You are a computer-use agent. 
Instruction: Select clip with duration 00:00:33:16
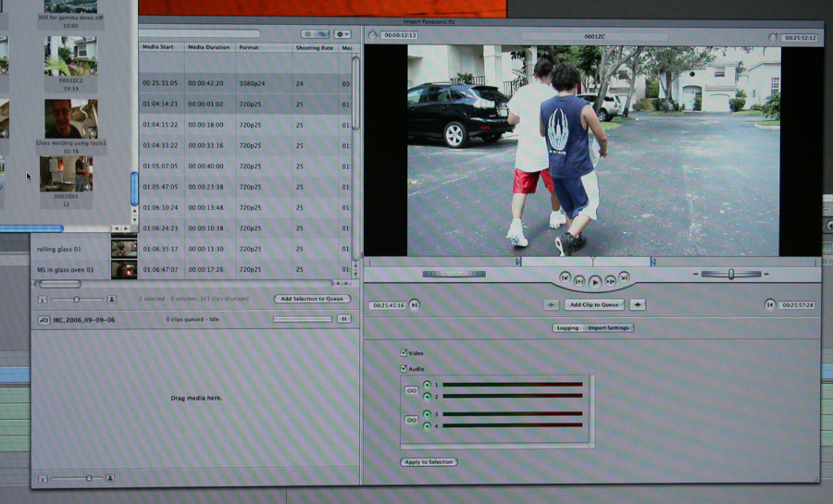point(245,145)
